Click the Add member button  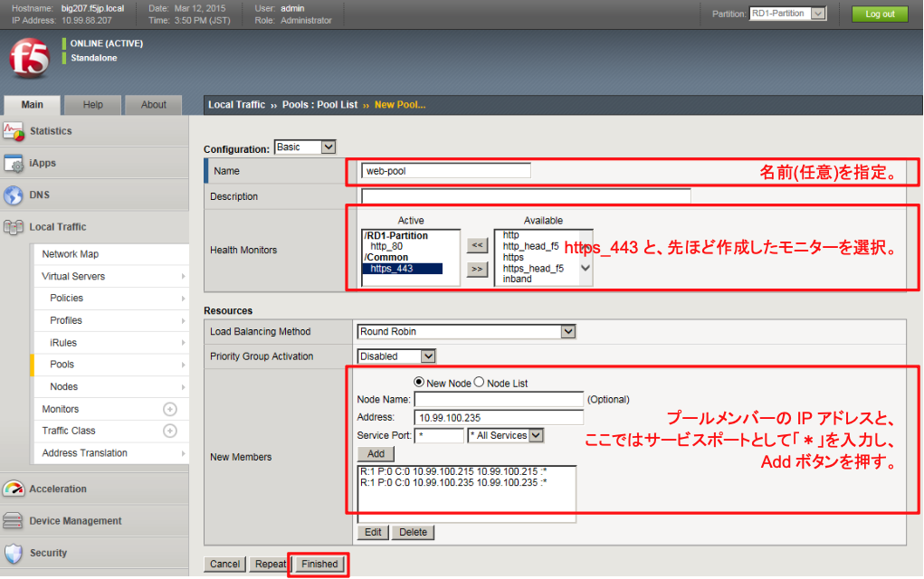[376, 454]
